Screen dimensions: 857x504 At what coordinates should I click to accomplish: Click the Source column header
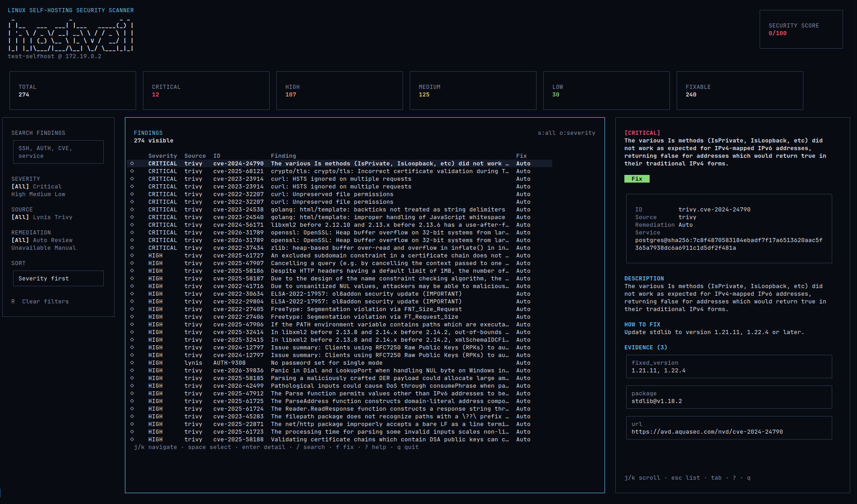coord(195,156)
